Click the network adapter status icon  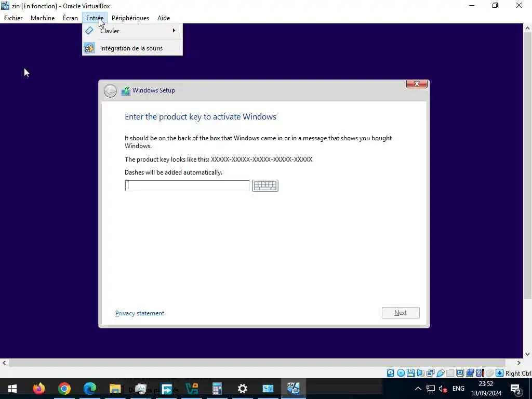(x=430, y=373)
